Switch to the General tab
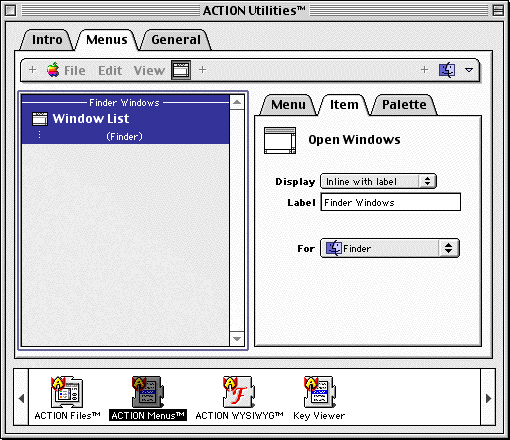 [176, 40]
